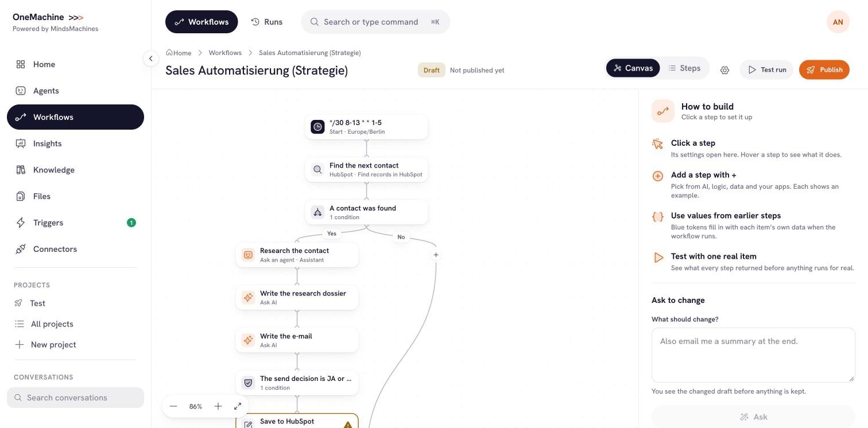Switch to Canvas view
This screenshot has height=428, width=868.
(633, 68)
